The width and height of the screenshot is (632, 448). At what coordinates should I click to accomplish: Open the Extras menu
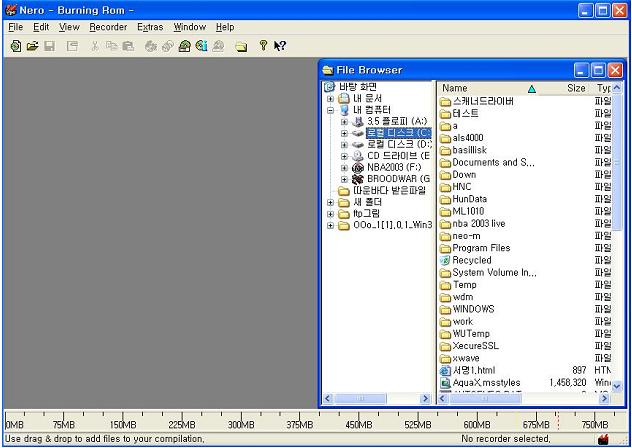(x=150, y=27)
